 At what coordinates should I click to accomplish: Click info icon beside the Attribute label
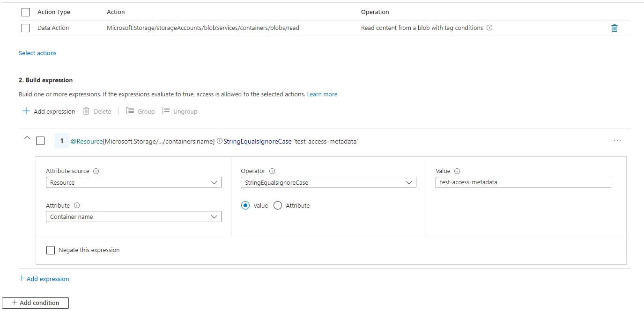click(77, 205)
